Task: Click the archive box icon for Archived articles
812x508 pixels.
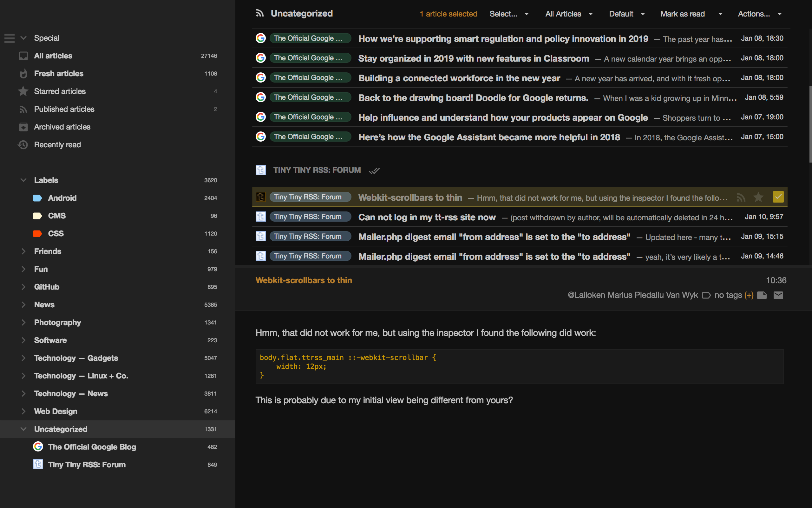Action: click(x=23, y=127)
